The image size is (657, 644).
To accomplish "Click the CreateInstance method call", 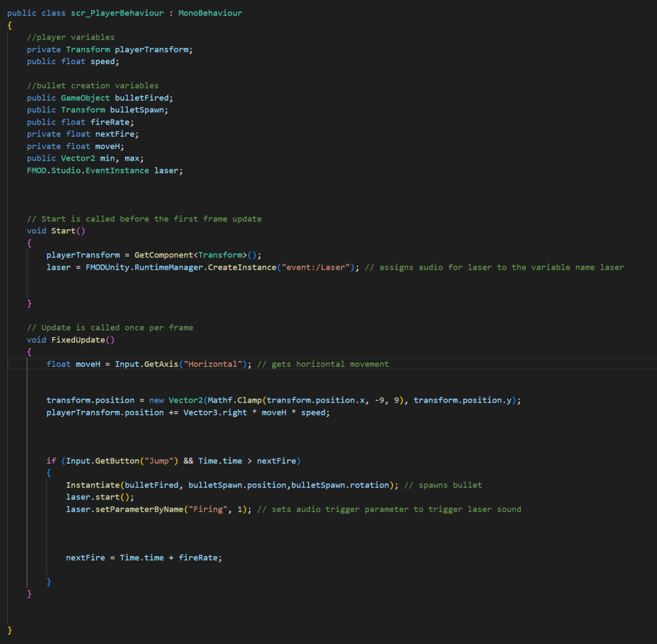I will pyautogui.click(x=241, y=267).
